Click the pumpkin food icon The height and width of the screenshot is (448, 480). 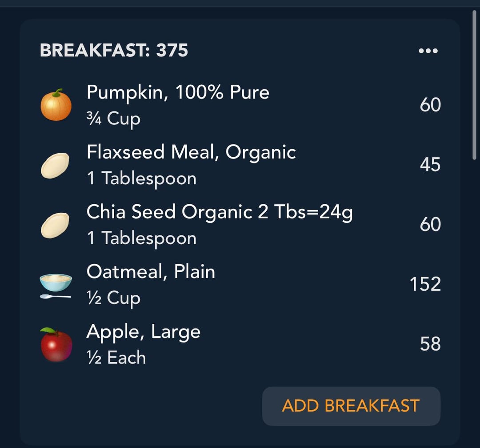(x=56, y=105)
